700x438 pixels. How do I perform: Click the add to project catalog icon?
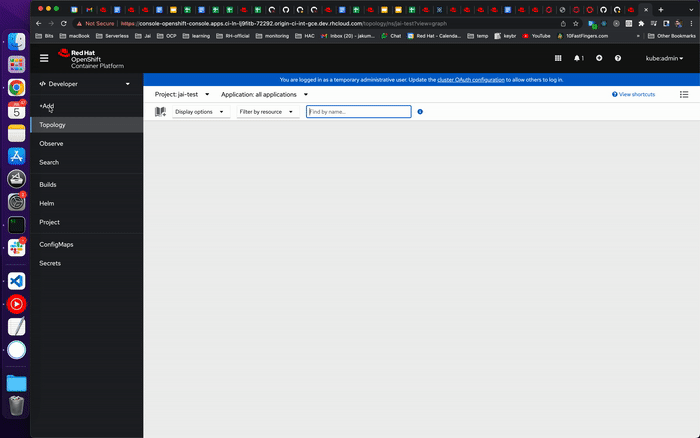(160, 112)
